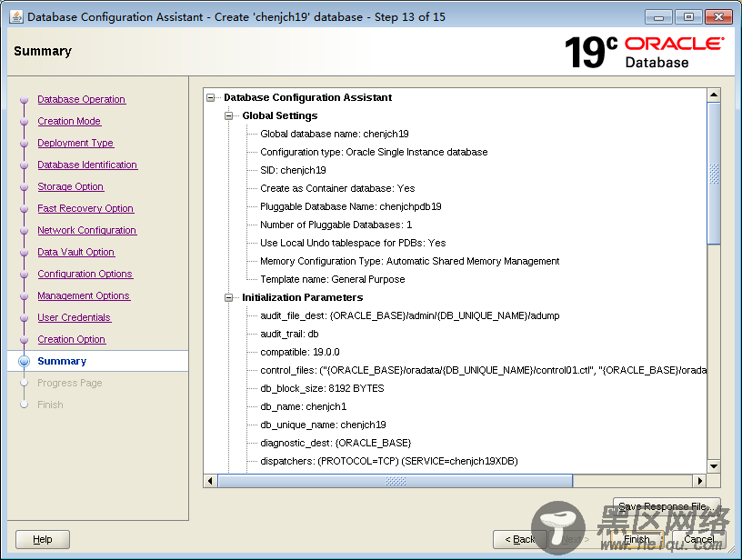Open the Data Vault Option step
The width and height of the screenshot is (742, 560).
(76, 252)
